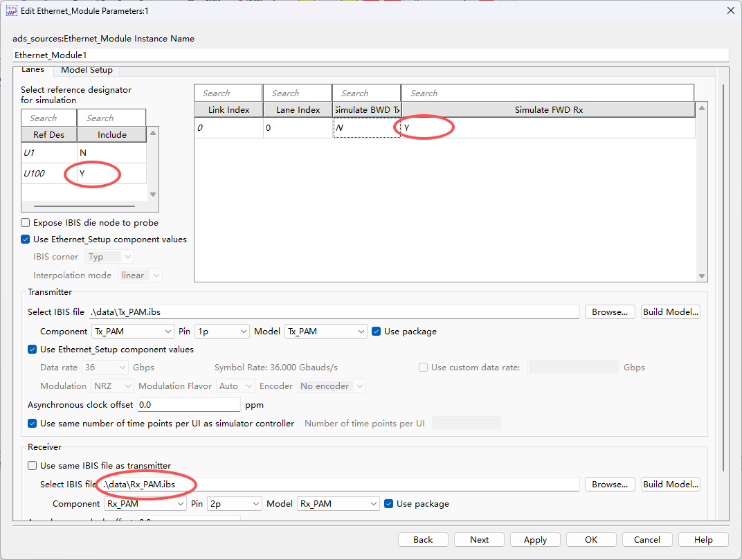Toggle same number of time points per UI
The height and width of the screenshot is (560, 742).
[x=32, y=423]
